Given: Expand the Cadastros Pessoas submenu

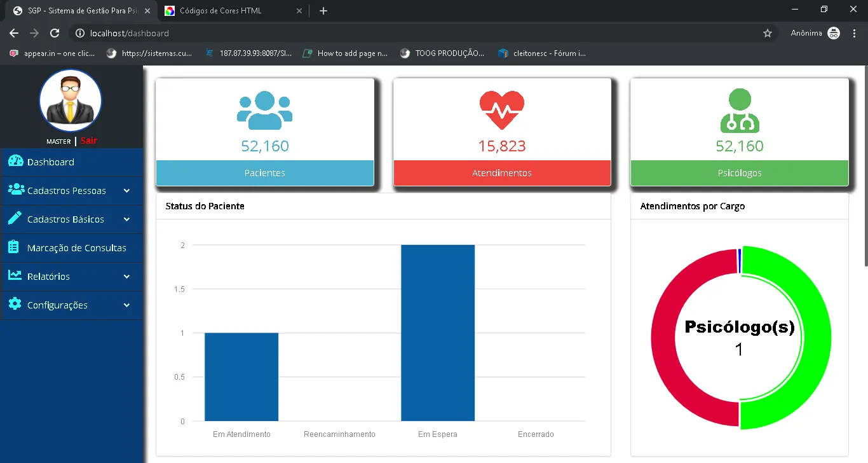Looking at the screenshot, I should pos(126,191).
